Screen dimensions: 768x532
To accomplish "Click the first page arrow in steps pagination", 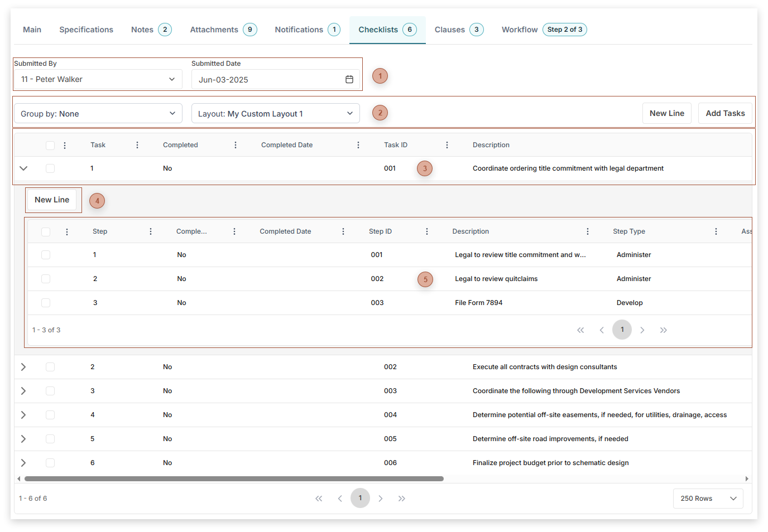I will click(x=580, y=330).
